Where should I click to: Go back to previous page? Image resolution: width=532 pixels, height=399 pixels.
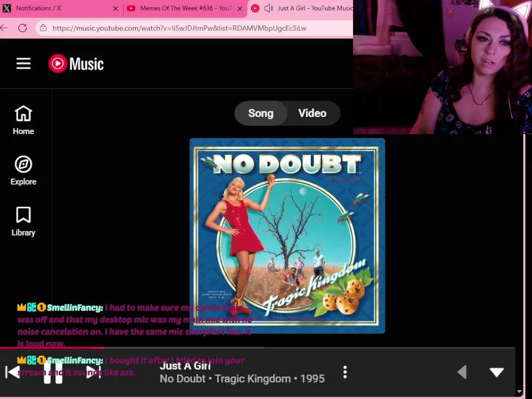[3, 28]
